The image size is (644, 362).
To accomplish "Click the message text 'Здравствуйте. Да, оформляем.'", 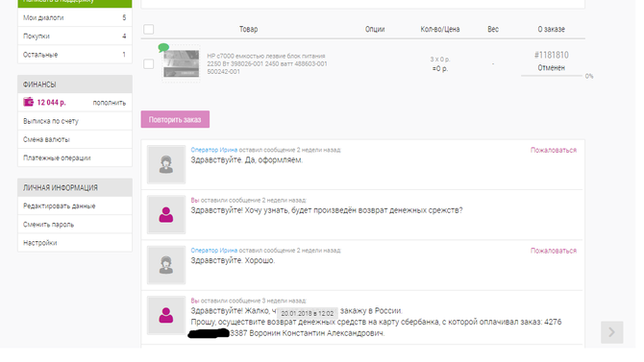I will tap(246, 160).
